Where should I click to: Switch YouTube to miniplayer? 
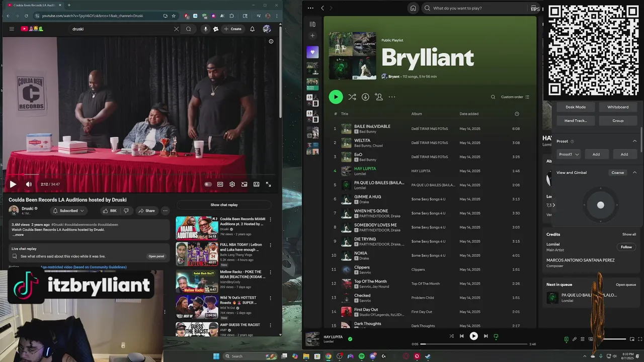coord(244,185)
